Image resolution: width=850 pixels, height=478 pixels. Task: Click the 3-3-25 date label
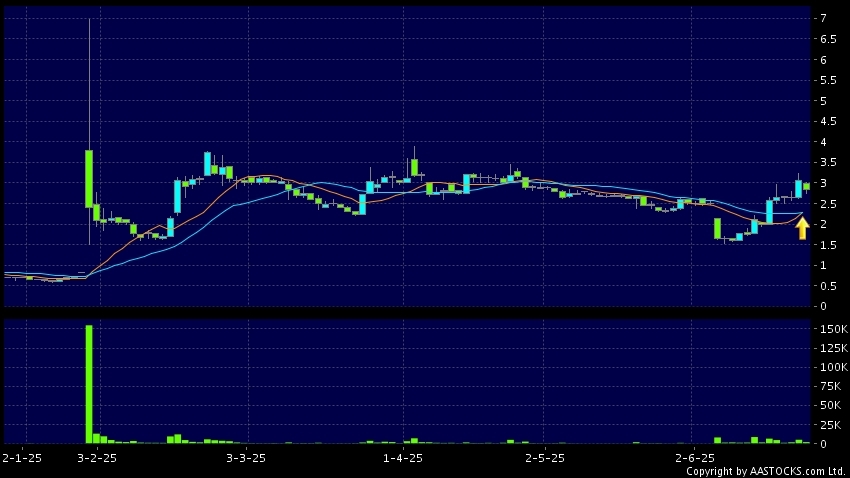click(x=246, y=458)
